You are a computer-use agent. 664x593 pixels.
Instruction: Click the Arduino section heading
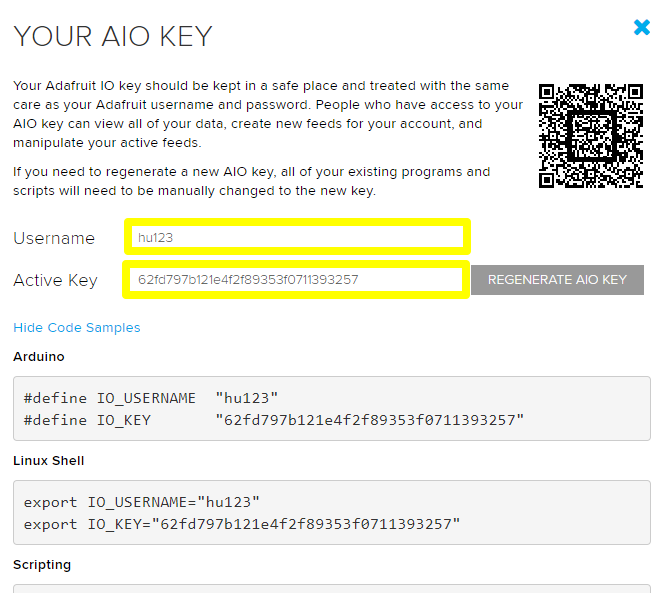pyautogui.click(x=41, y=357)
